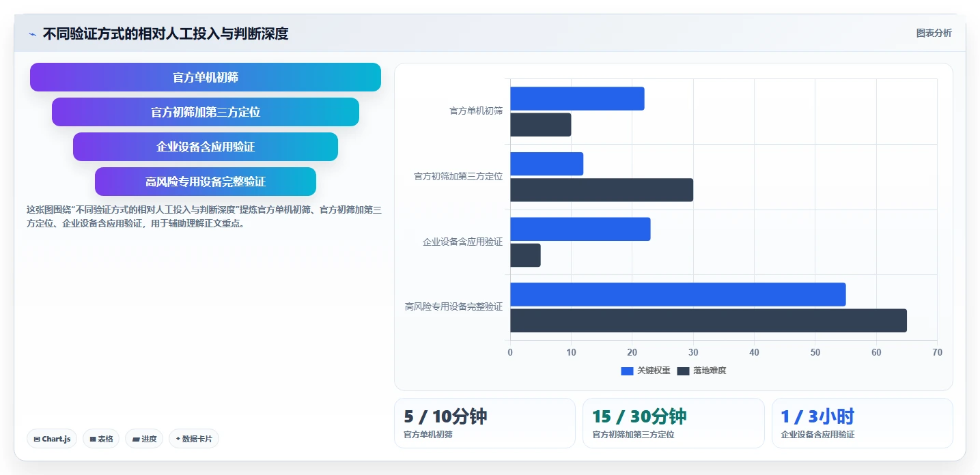Click the 5 / 10分钟 data card
This screenshot has width=980, height=475.
tap(485, 423)
